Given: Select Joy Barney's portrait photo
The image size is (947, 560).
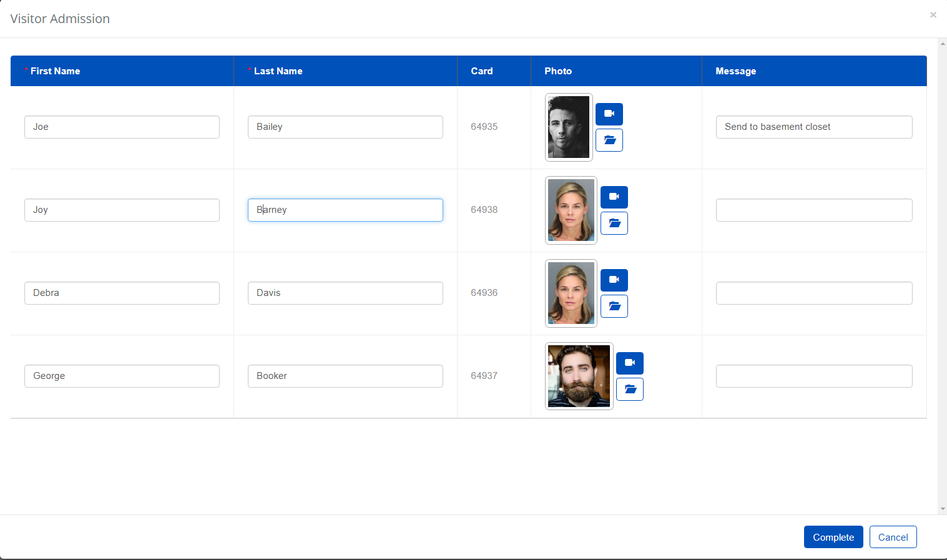Looking at the screenshot, I should point(570,210).
